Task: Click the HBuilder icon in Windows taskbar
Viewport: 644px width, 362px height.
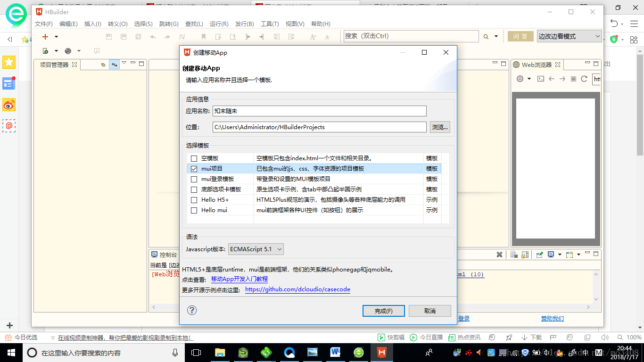Action: (x=382, y=352)
